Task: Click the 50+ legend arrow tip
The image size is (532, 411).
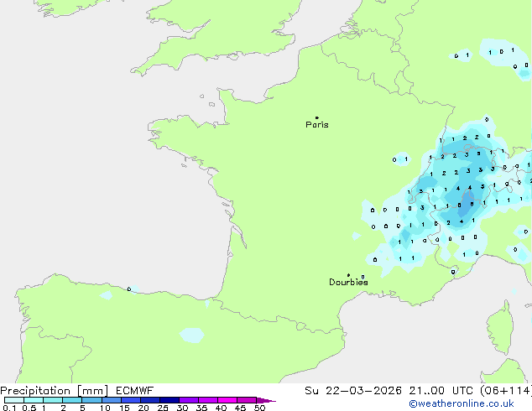Action: click(x=266, y=400)
